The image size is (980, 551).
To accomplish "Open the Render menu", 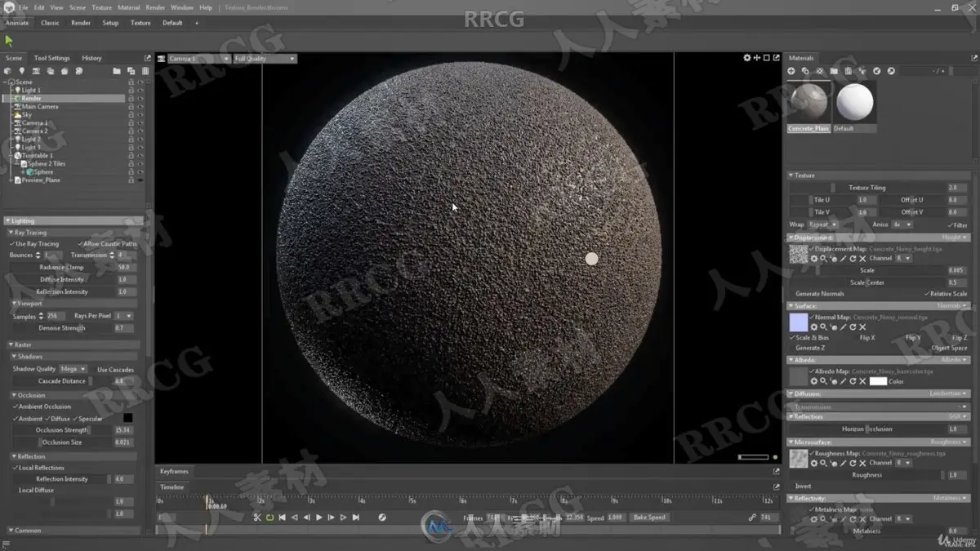I will pyautogui.click(x=155, y=7).
